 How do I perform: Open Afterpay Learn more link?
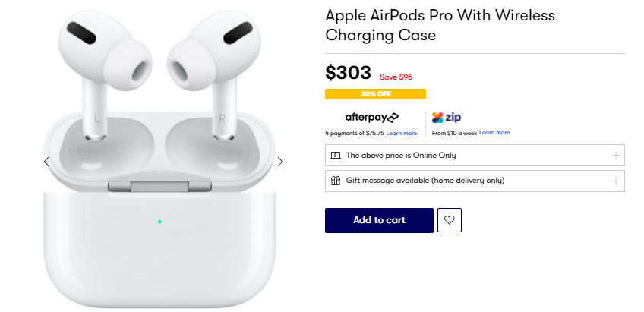coord(401,134)
